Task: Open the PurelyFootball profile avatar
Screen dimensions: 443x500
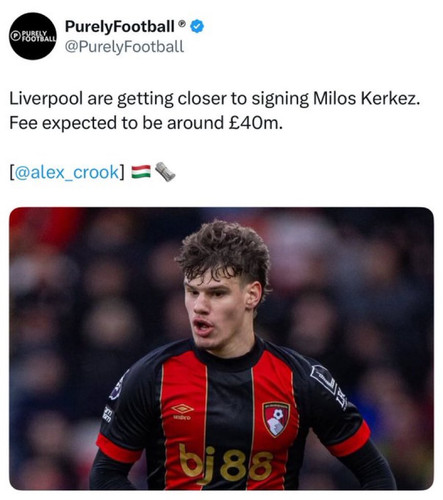Action: pos(33,36)
